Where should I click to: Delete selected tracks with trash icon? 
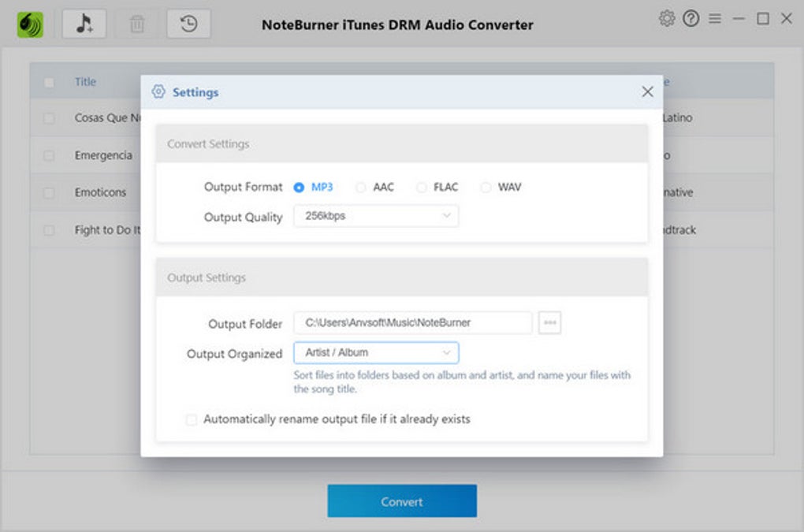click(137, 24)
